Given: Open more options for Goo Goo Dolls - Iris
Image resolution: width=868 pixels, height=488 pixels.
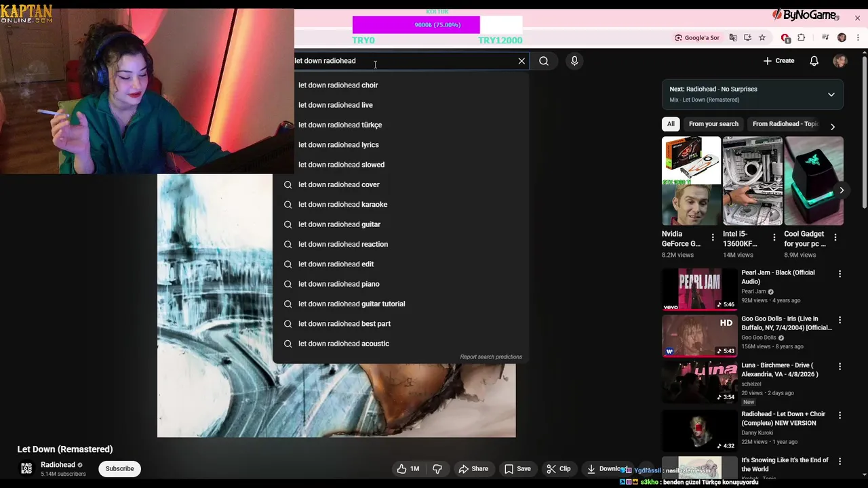Looking at the screenshot, I should (840, 320).
